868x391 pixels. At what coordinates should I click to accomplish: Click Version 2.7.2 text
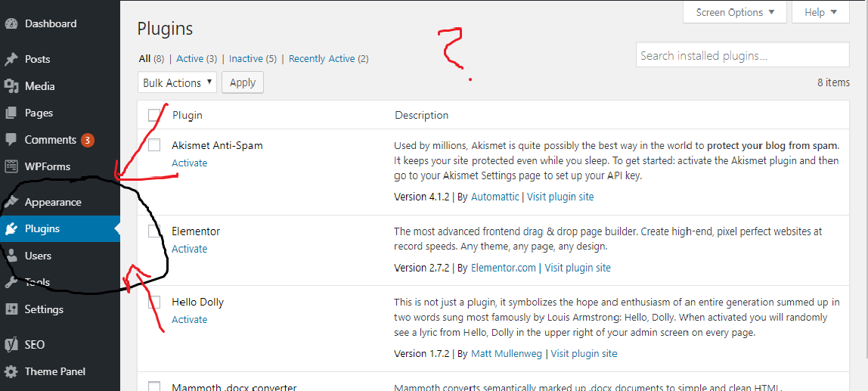pos(423,268)
